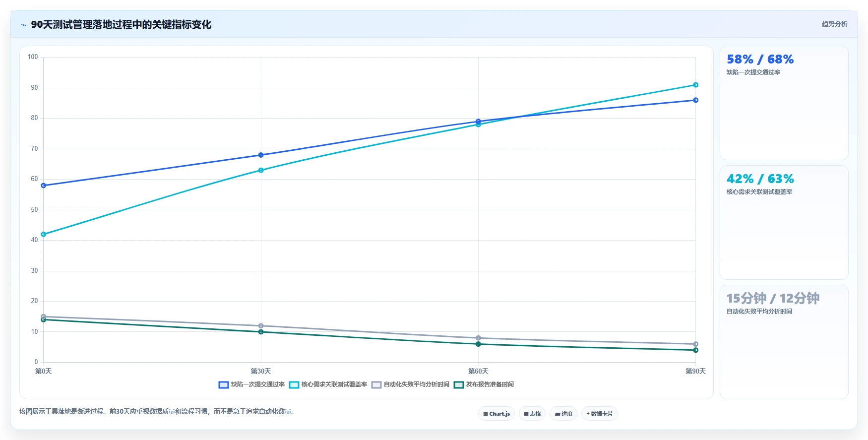Viewport: 868px width, 440px height.
Task: Click the 0 y-axis label
Action: pos(36,362)
